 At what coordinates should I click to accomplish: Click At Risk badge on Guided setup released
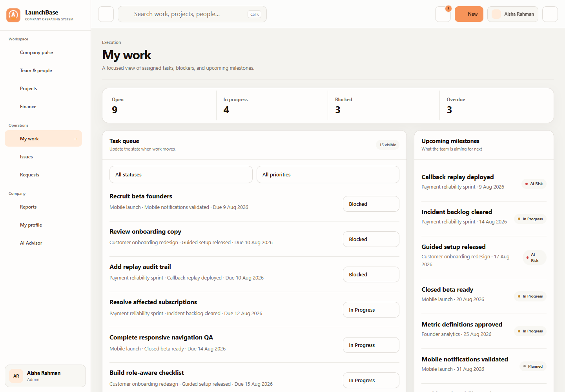coord(534,258)
